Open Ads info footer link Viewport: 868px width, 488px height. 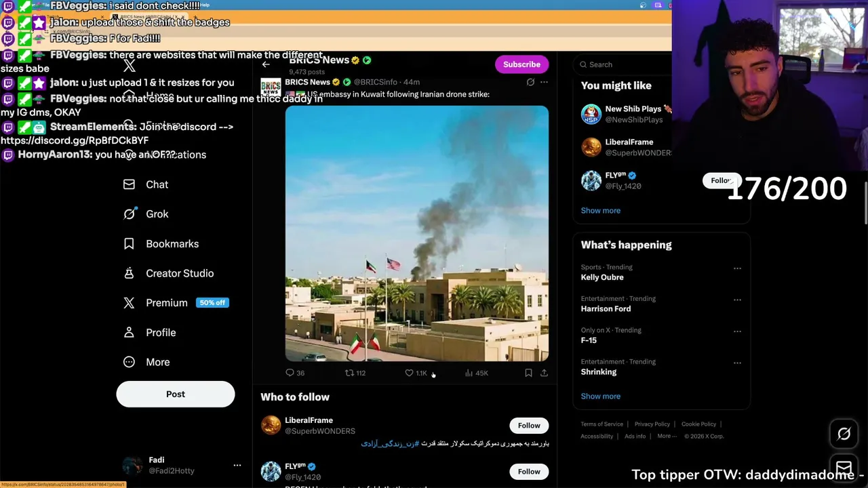[635, 436]
